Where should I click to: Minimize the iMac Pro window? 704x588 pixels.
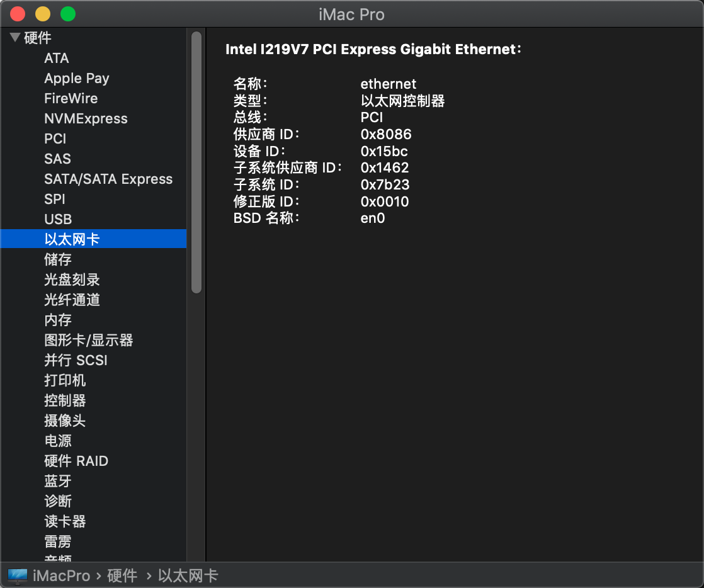(43, 14)
